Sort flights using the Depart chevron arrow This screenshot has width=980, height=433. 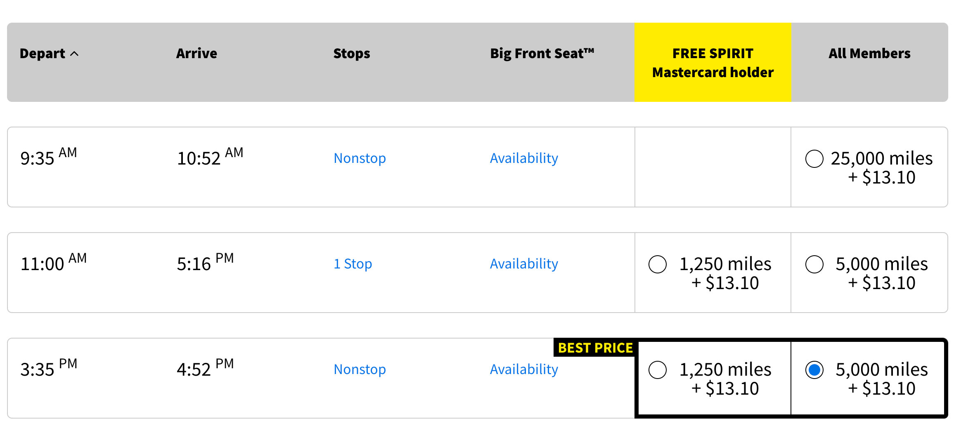74,54
